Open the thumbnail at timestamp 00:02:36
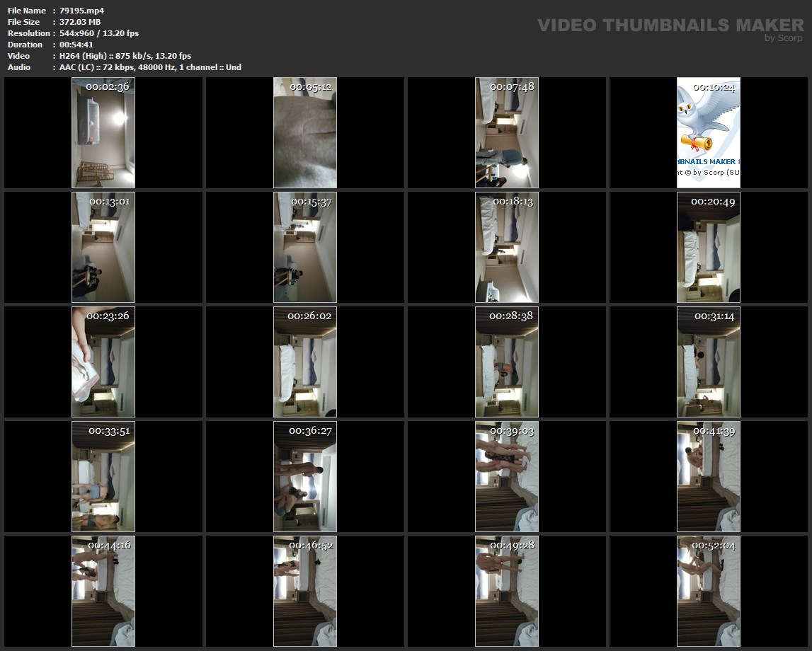812x651 pixels. (103, 133)
